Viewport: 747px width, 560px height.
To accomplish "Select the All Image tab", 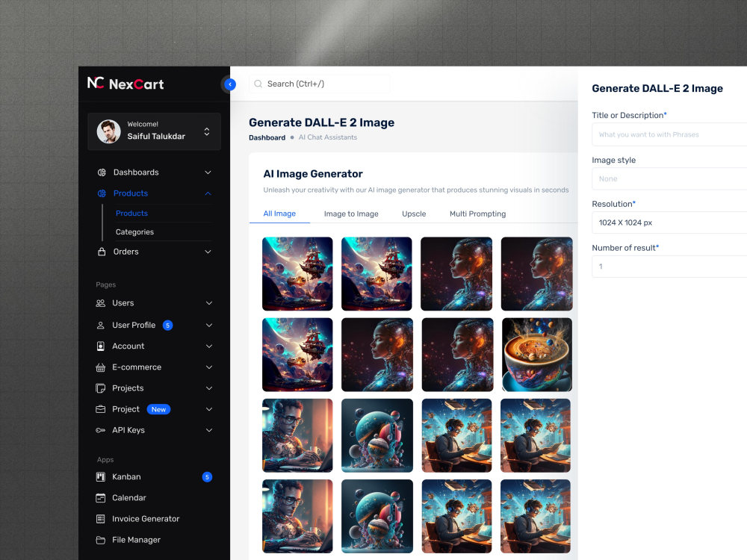I will point(279,214).
